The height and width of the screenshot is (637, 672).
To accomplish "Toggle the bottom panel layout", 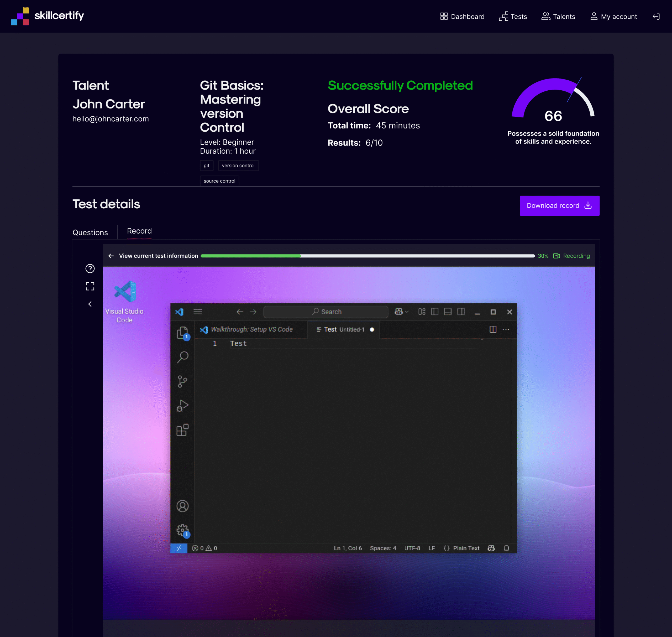I will [x=448, y=312].
